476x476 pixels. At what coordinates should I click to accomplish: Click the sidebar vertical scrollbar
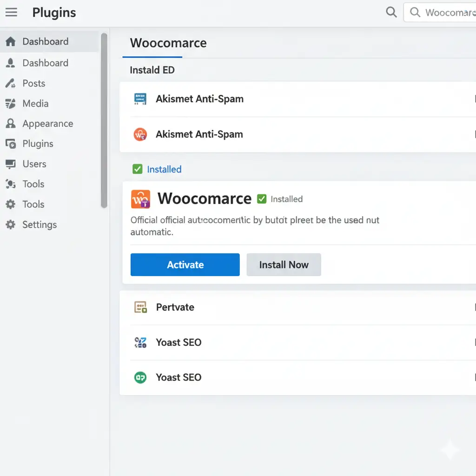click(104, 121)
